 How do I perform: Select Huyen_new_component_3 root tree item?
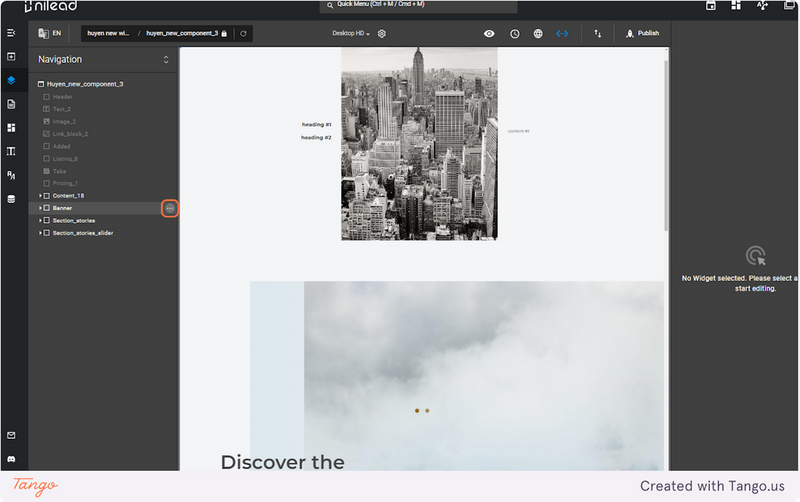tap(85, 84)
